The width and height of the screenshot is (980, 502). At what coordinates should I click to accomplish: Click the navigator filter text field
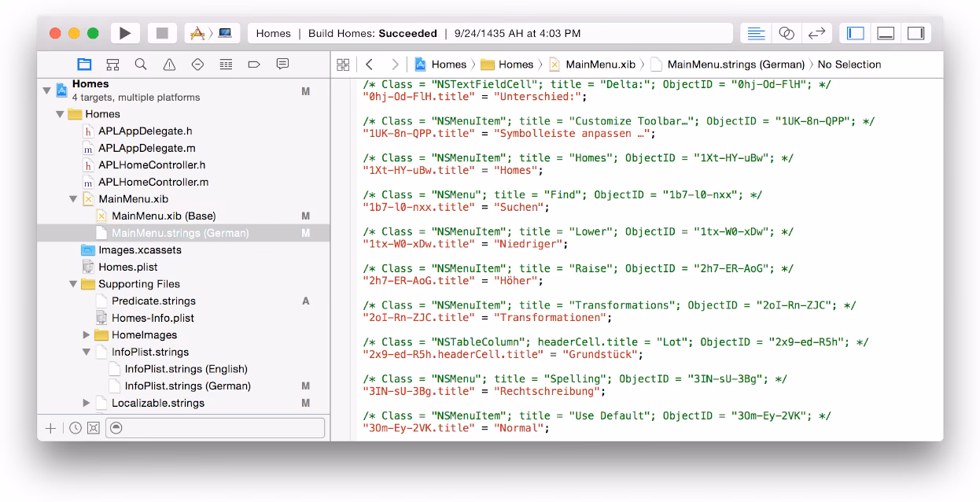click(x=215, y=428)
